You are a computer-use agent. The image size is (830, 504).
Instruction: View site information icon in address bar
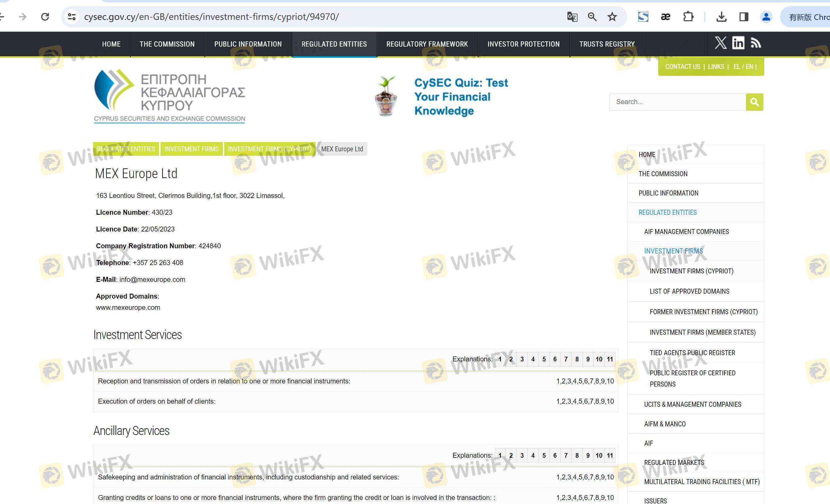72,17
